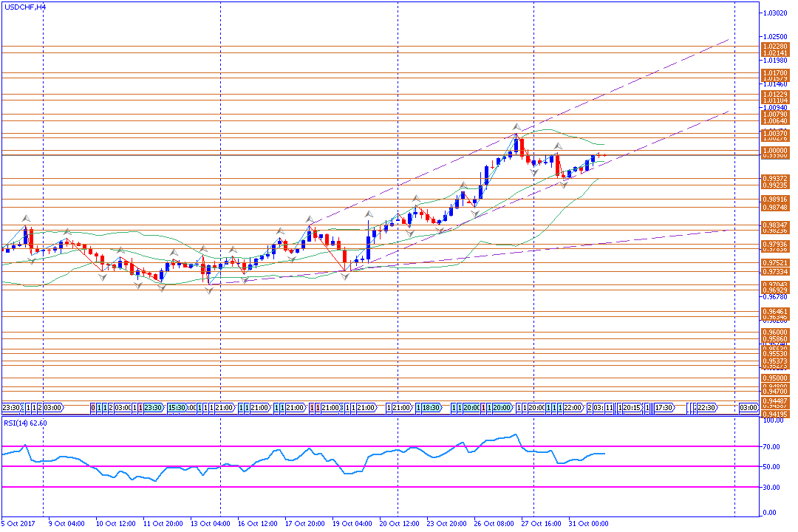Select the 0.95373 price level label
Viewport: 798px width, 532px height.
pos(774,361)
